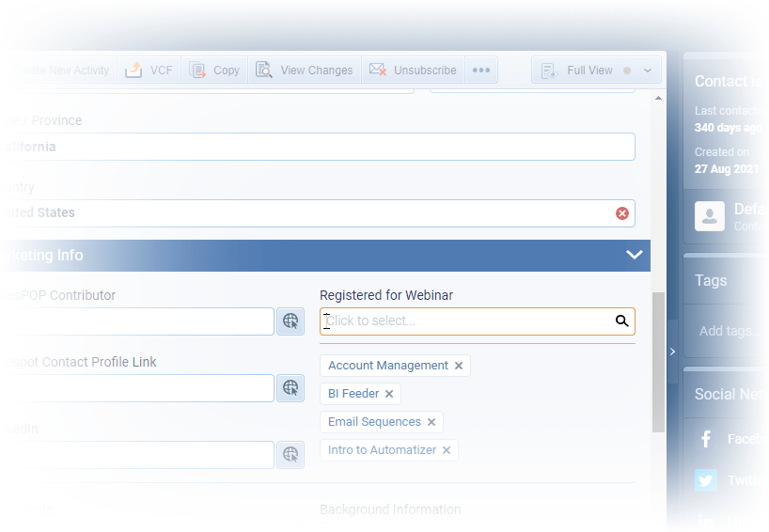The height and width of the screenshot is (532, 769).
Task: Open Hubspot Contact Profile Link globe icon
Action: pyautogui.click(x=290, y=387)
